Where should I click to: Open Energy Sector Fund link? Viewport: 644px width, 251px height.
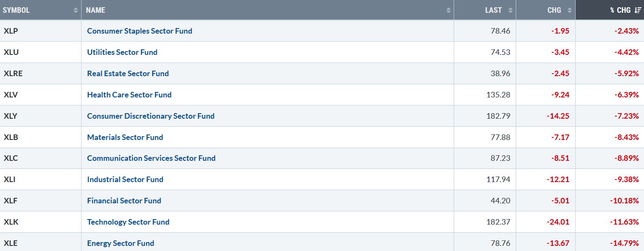pos(121,243)
